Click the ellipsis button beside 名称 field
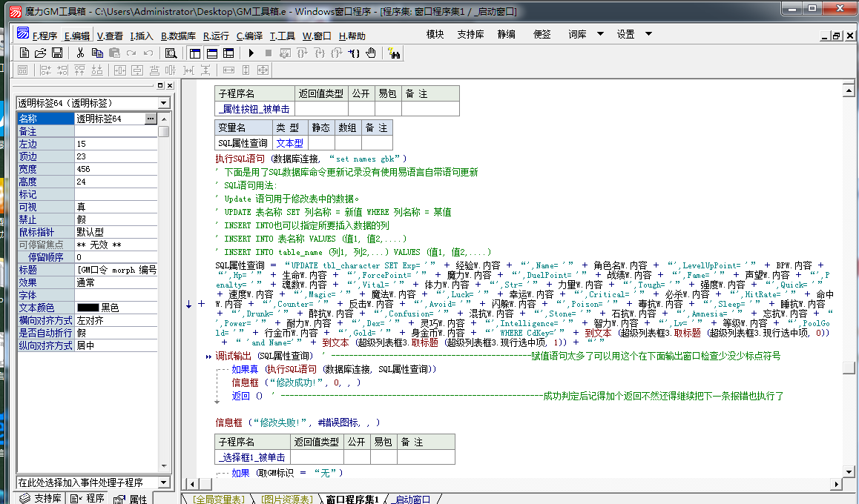The height and width of the screenshot is (504, 859). point(151,119)
